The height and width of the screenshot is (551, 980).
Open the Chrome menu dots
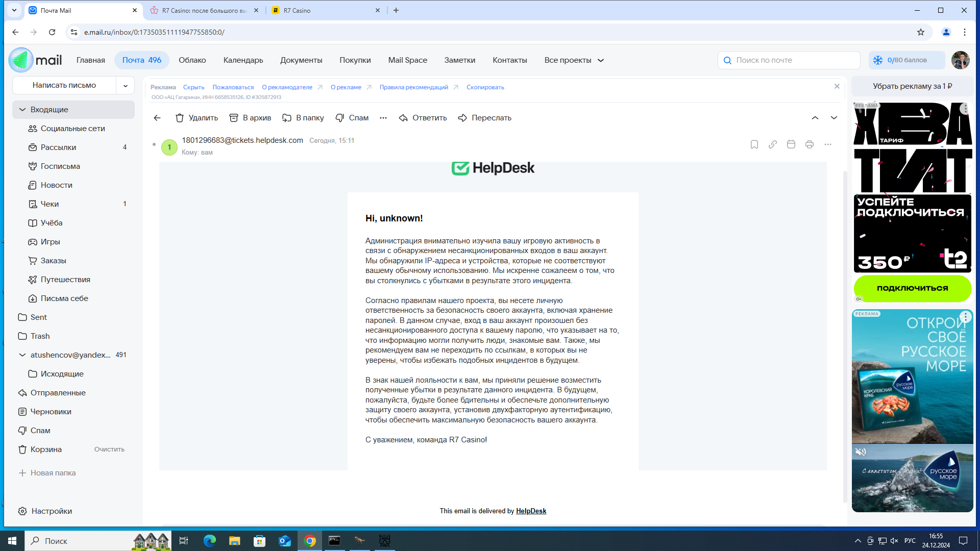click(965, 32)
